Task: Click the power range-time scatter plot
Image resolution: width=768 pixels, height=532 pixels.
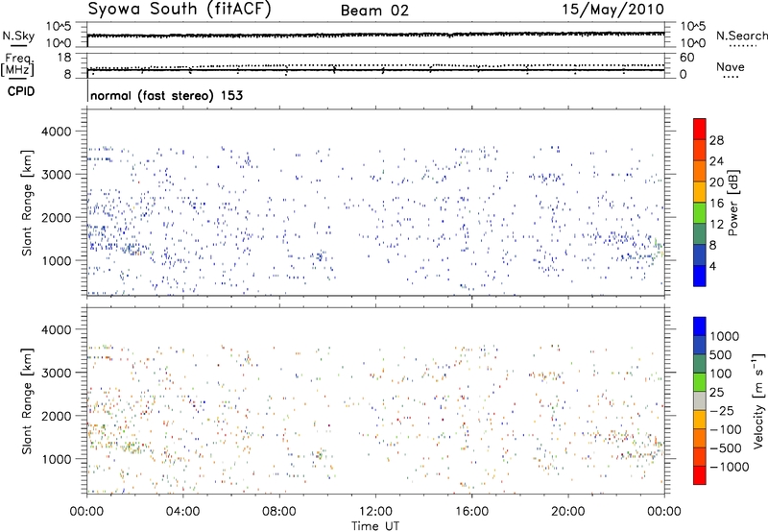Action: (375, 203)
